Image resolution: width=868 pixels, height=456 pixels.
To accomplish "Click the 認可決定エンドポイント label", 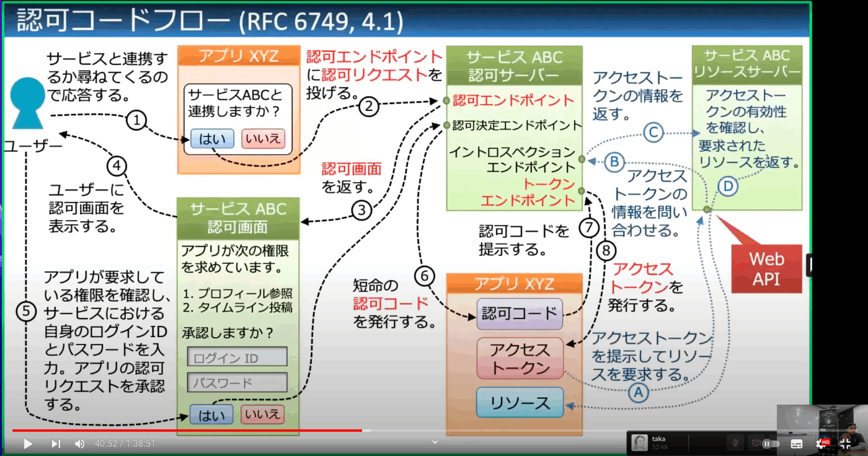I will click(x=517, y=126).
